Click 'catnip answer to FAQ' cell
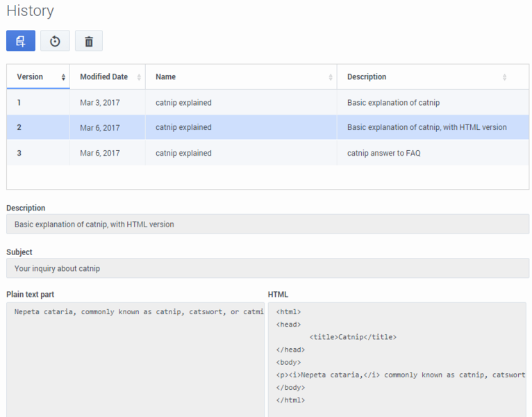 (433, 153)
